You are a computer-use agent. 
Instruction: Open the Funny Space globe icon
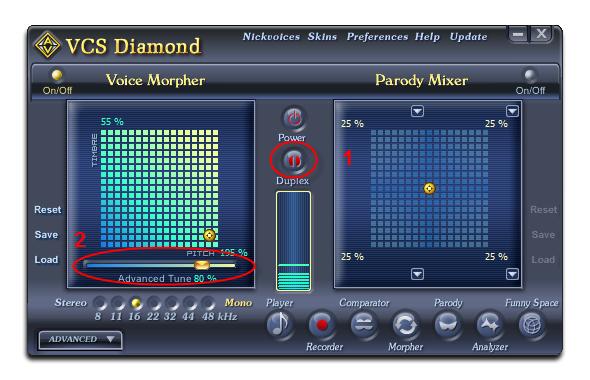(x=531, y=324)
